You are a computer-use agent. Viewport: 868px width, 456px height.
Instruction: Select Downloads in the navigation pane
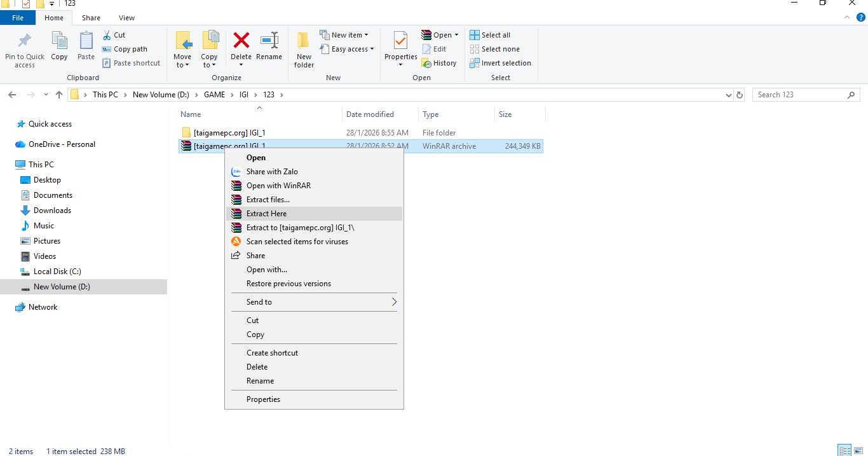tap(52, 211)
